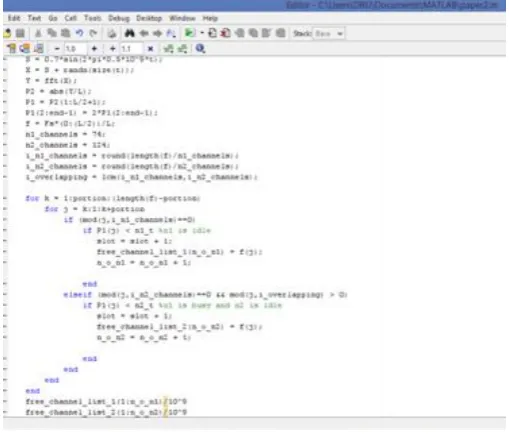The width and height of the screenshot is (509, 434).
Task: Click the line starting 'n1_channels ='
Action: (66, 134)
